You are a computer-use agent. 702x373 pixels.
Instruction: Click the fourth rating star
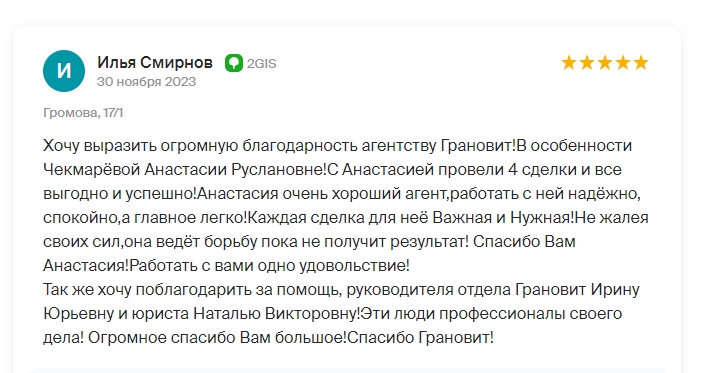pyautogui.click(x=623, y=63)
